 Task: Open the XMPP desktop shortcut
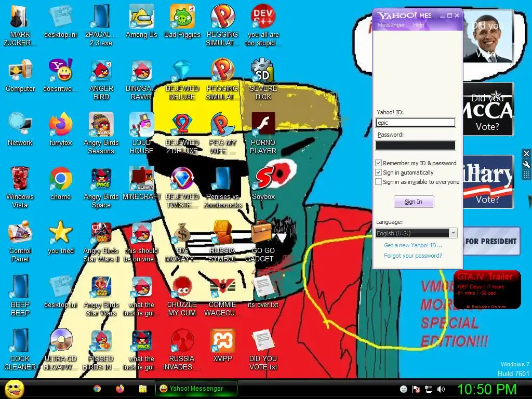222,345
